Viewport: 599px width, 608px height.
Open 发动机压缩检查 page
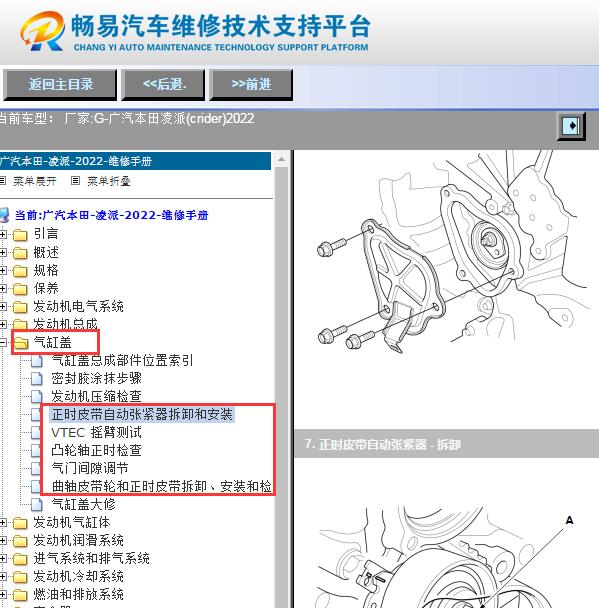(97, 396)
